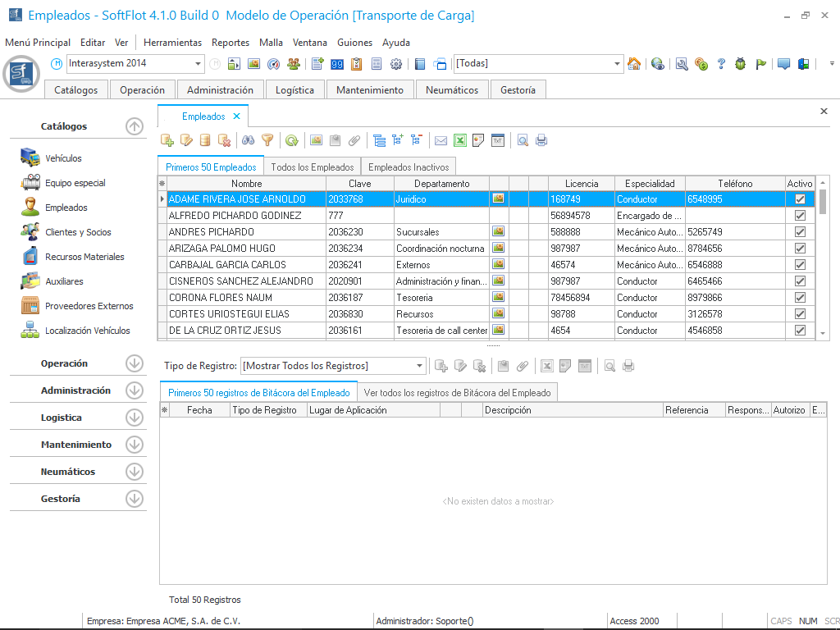840x630 pixels.
Task: Click the add new employee icon
Action: click(x=167, y=140)
